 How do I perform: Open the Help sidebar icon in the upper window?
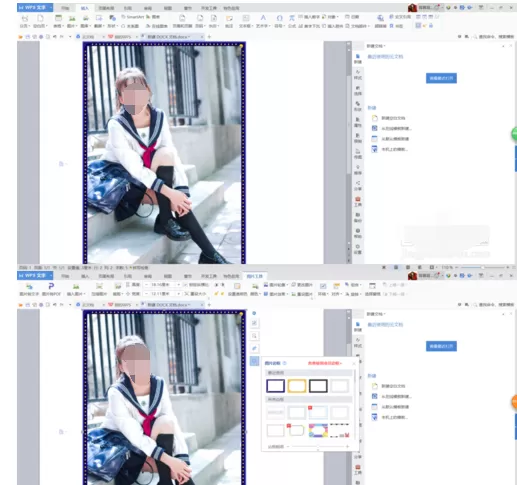pos(358,233)
